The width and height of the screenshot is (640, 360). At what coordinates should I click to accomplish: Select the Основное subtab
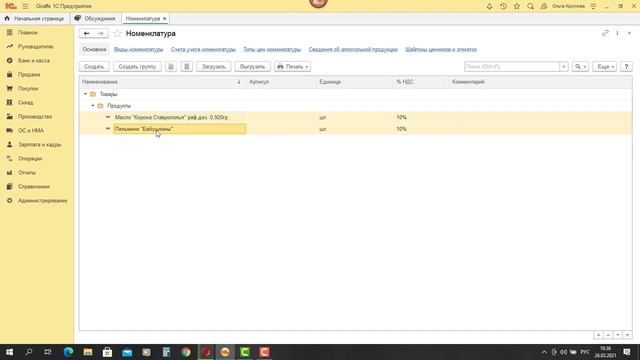pos(94,49)
